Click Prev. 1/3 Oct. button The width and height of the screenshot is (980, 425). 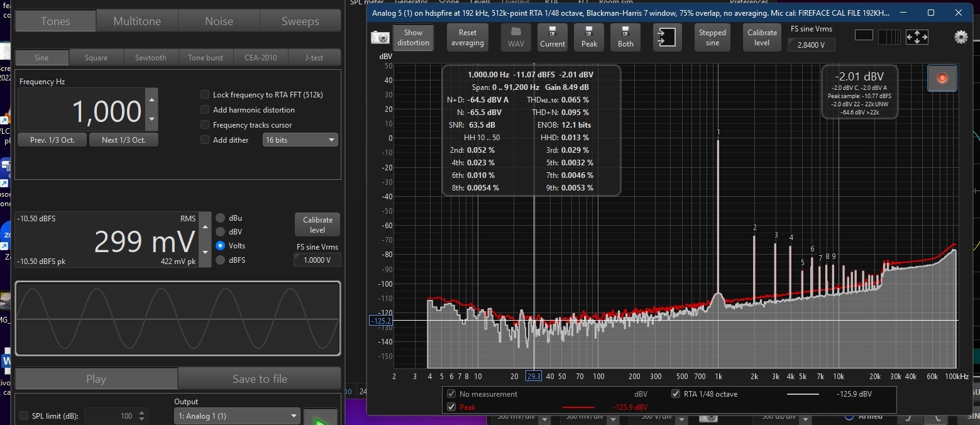click(52, 140)
